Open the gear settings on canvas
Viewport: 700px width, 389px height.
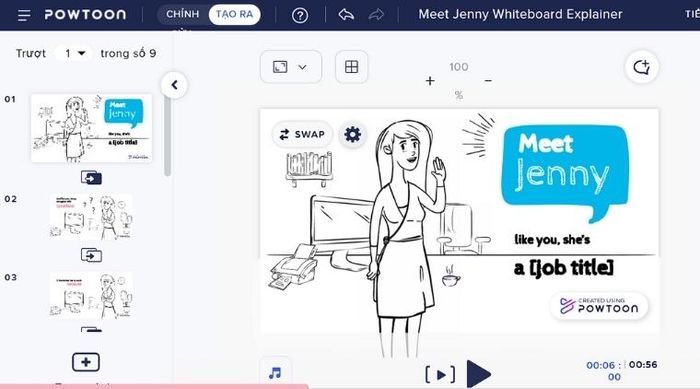click(352, 134)
